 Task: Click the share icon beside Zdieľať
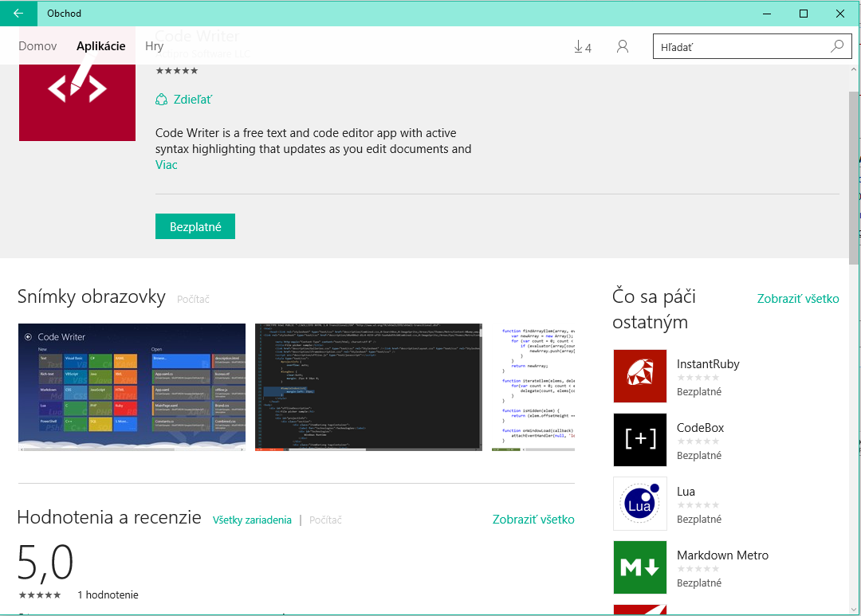[161, 100]
